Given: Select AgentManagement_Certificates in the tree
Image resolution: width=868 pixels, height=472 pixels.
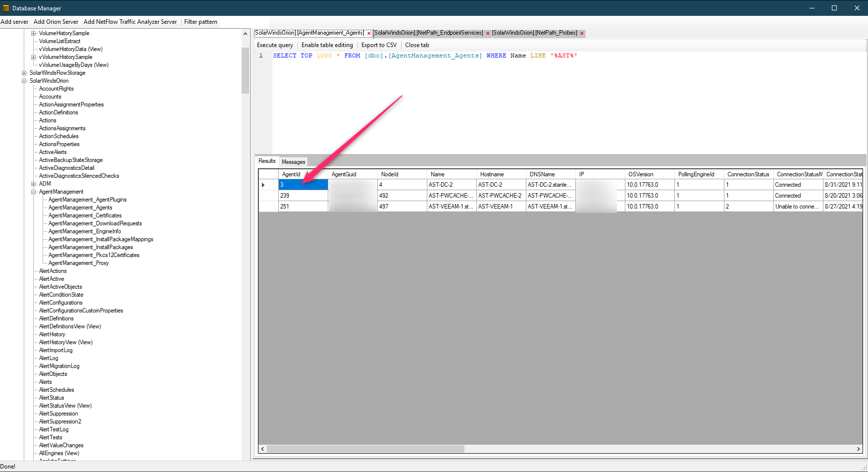Looking at the screenshot, I should pos(85,215).
